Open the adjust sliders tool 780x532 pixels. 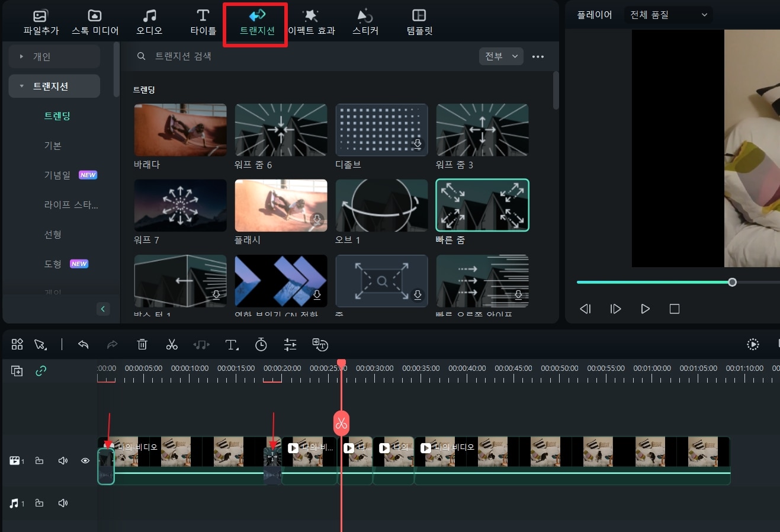point(290,344)
